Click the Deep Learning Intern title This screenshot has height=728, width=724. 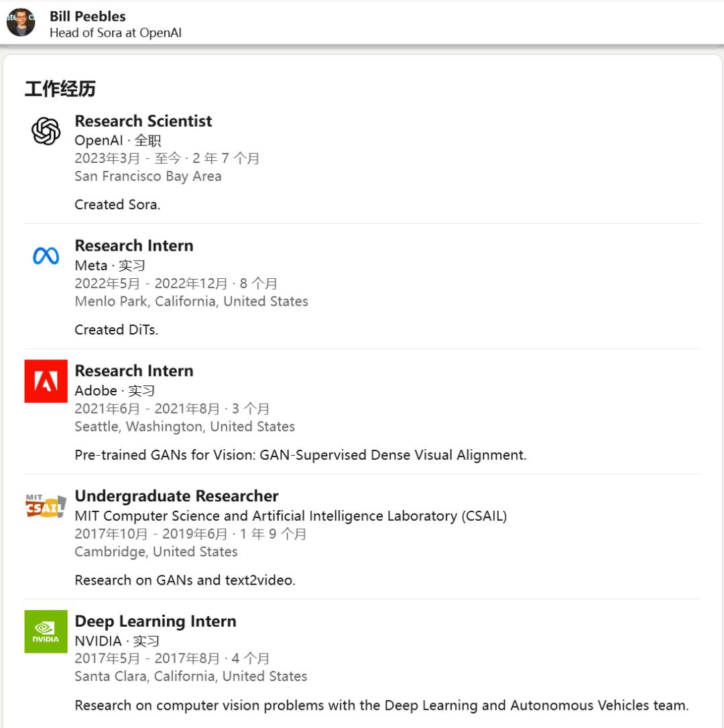[x=155, y=621]
